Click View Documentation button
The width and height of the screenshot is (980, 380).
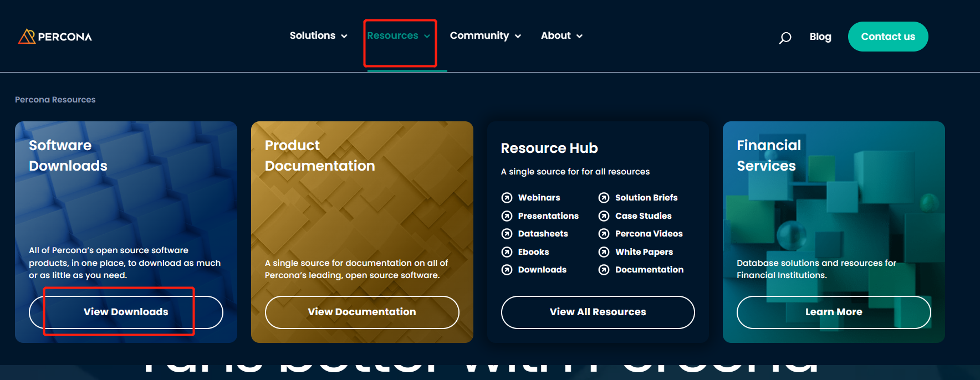tap(362, 312)
